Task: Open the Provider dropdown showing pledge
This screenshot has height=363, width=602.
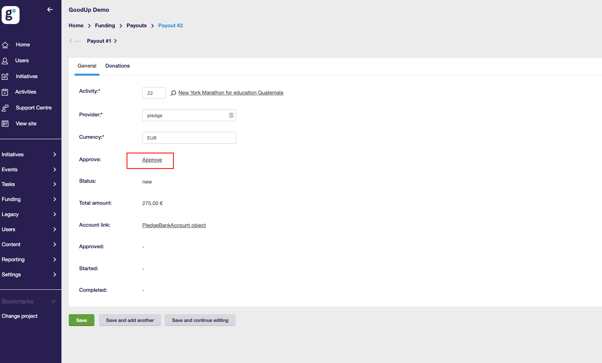Action: coord(189,115)
